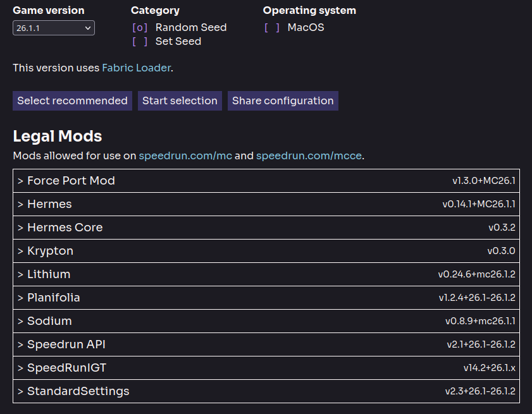
Task: Click version text v2.1+26.1-26.1.2
Action: [x=481, y=344]
